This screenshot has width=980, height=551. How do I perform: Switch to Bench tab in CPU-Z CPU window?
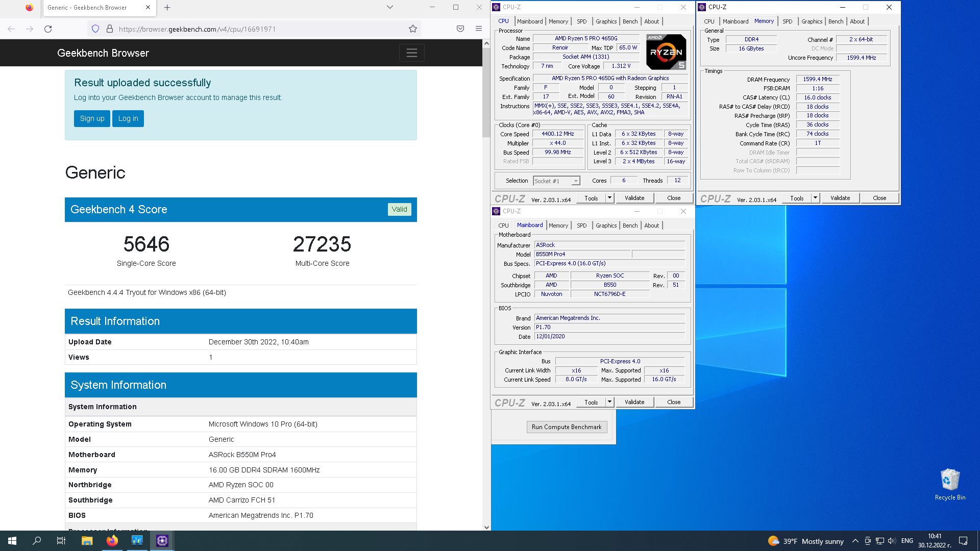630,21
